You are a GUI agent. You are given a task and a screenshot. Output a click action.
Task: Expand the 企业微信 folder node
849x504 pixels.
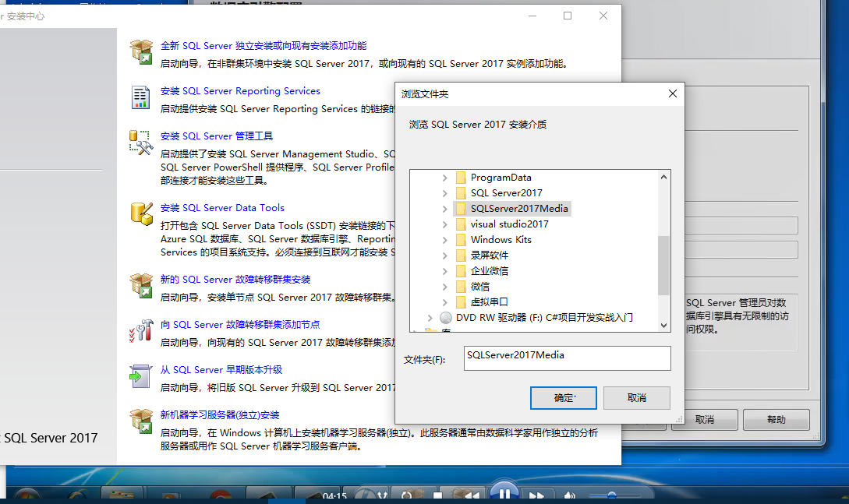pyautogui.click(x=444, y=271)
